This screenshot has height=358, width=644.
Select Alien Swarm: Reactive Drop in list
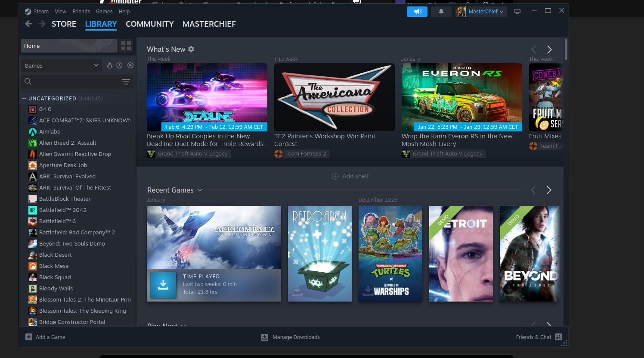click(x=75, y=154)
